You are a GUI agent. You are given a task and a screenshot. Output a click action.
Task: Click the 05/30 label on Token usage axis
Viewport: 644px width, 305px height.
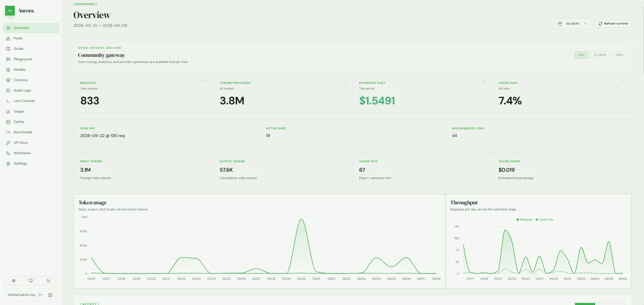tap(301, 279)
